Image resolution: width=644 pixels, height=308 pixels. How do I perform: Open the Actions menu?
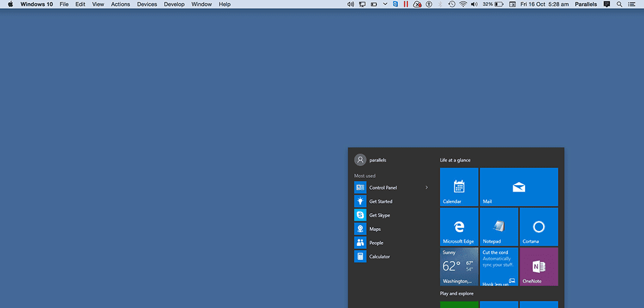[120, 4]
